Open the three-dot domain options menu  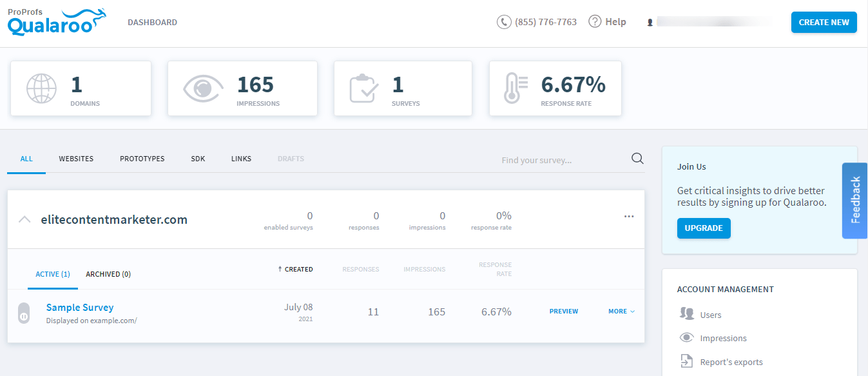tap(629, 217)
